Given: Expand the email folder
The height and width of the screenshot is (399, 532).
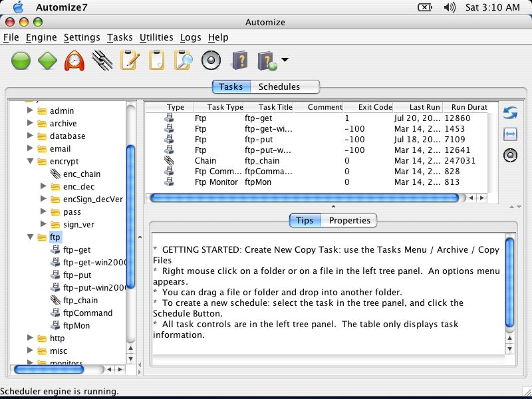Looking at the screenshot, I should 30,148.
